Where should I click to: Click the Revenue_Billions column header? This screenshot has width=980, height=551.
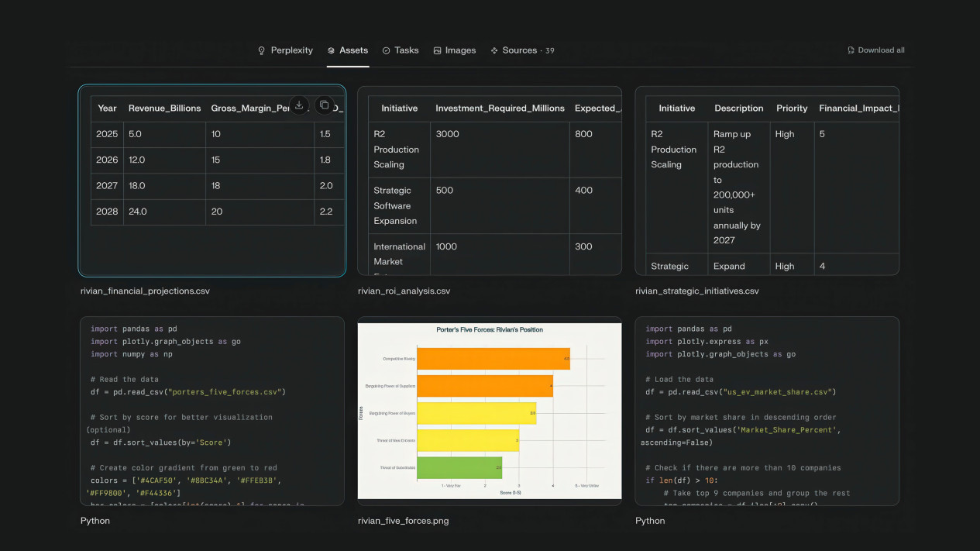pyautogui.click(x=164, y=108)
